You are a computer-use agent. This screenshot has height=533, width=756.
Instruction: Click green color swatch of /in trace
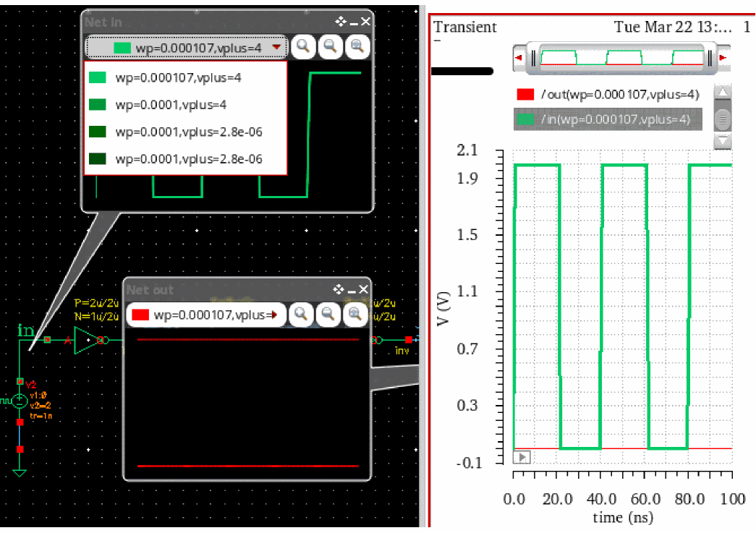tap(525, 119)
